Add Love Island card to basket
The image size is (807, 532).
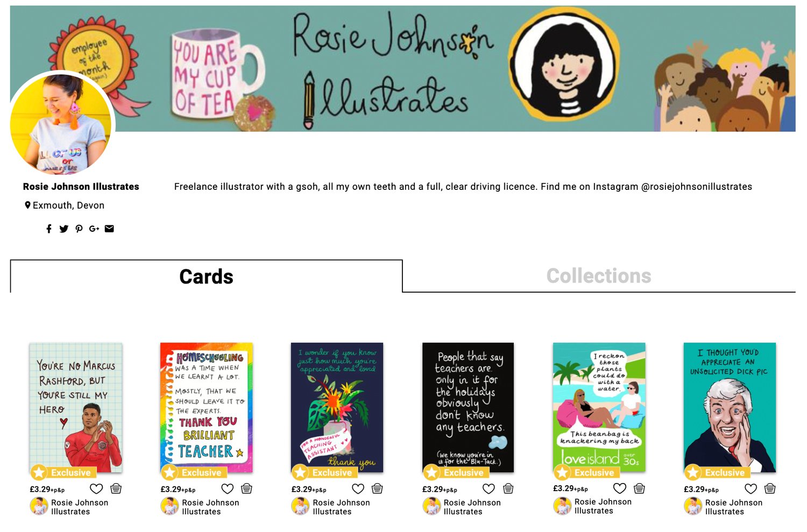point(639,488)
